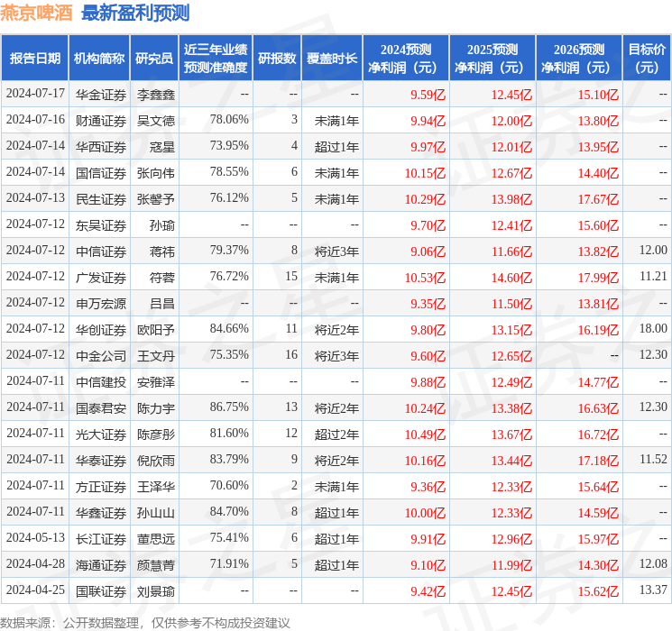Click report date 2024-07-17
Image resolution: width=672 pixels, height=631 pixels.
[35, 93]
